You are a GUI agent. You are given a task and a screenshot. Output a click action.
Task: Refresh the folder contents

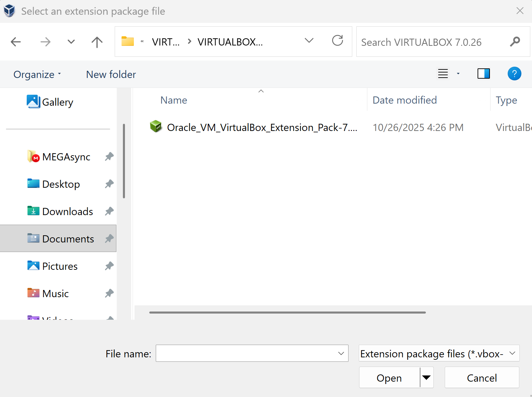click(x=338, y=41)
